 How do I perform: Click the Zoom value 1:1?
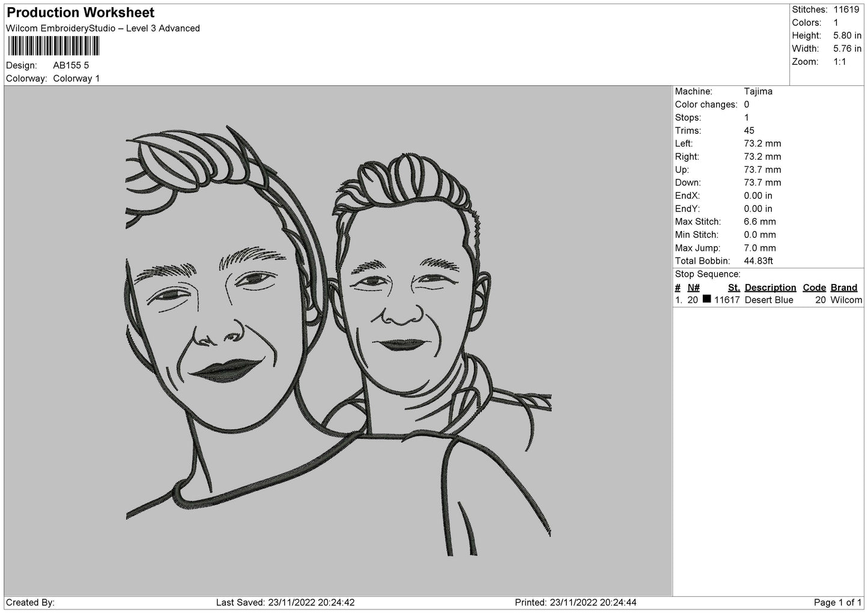point(839,62)
